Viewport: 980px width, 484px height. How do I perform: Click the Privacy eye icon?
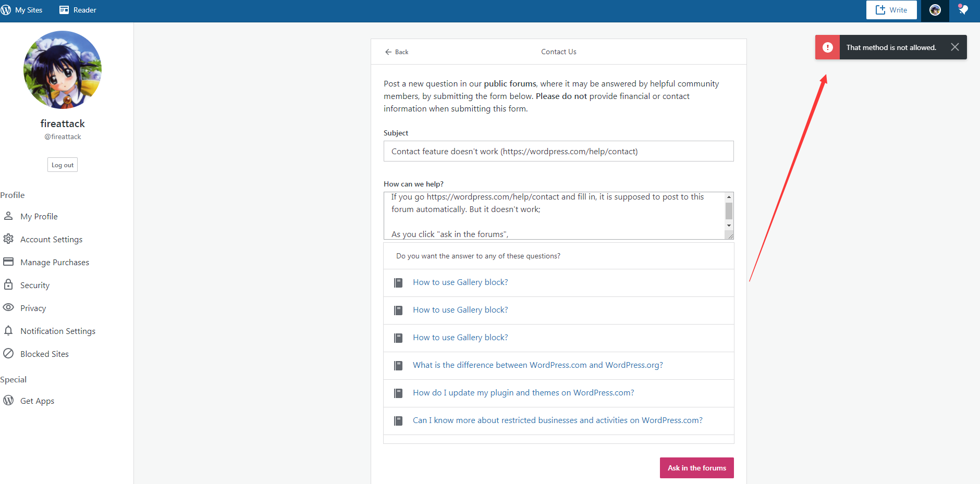(8, 308)
